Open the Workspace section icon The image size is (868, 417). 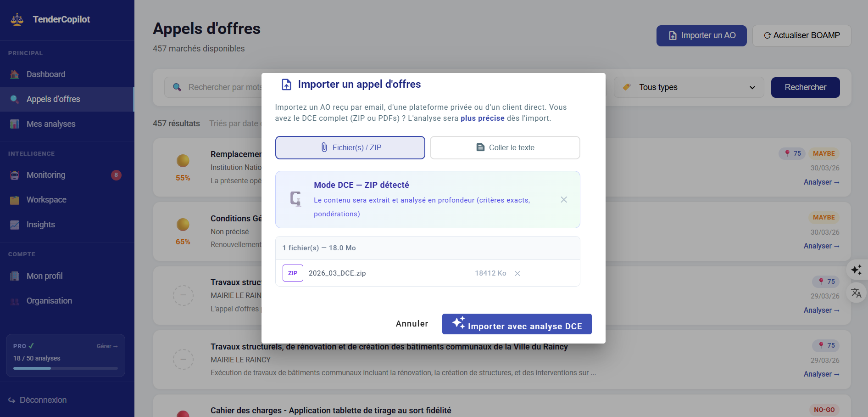coord(14,199)
